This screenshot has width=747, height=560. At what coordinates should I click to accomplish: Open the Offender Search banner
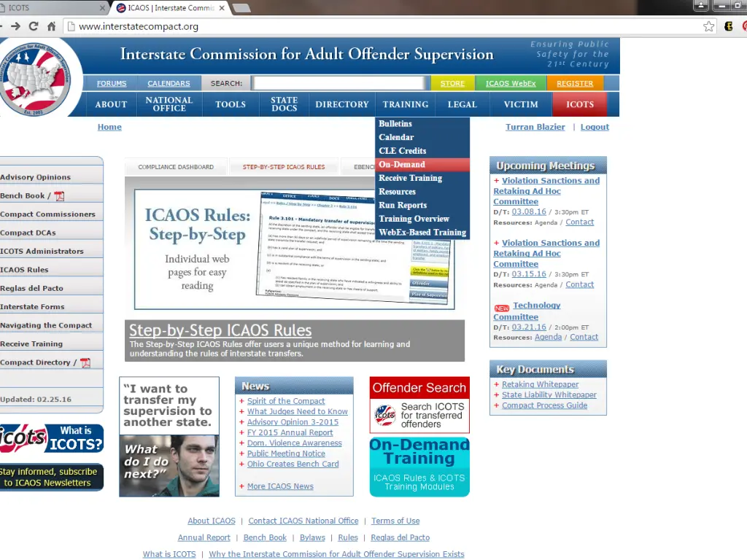[419, 405]
